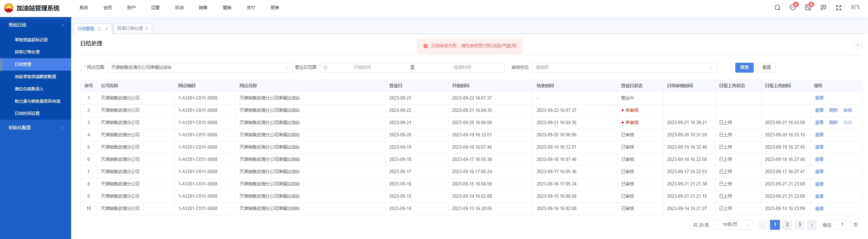Switch to the 异常订单处理 tab
This screenshot has height=239, width=868.
[130, 29]
